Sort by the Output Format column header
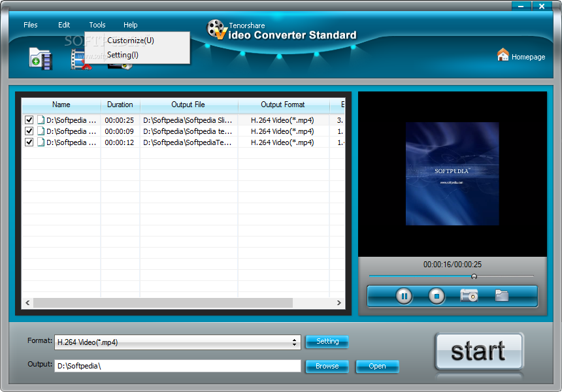The image size is (562, 392). click(283, 105)
